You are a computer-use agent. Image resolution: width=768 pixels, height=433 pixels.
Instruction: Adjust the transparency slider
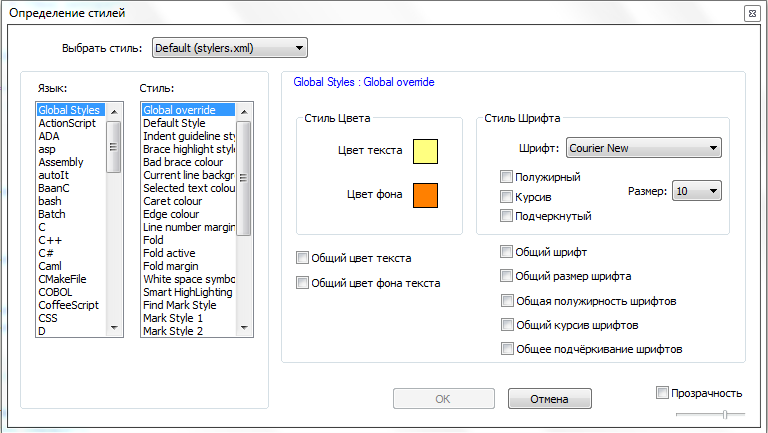click(x=725, y=413)
